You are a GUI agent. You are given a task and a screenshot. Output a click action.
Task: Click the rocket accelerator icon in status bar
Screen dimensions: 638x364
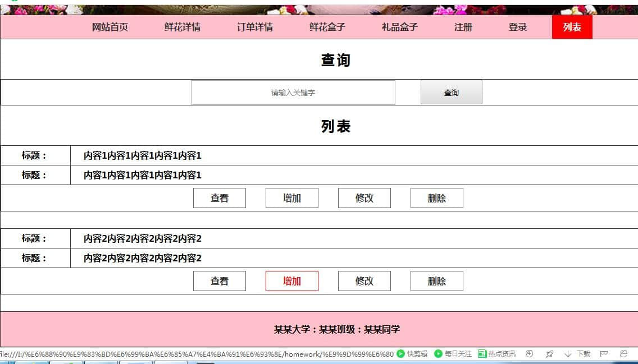tap(549, 354)
